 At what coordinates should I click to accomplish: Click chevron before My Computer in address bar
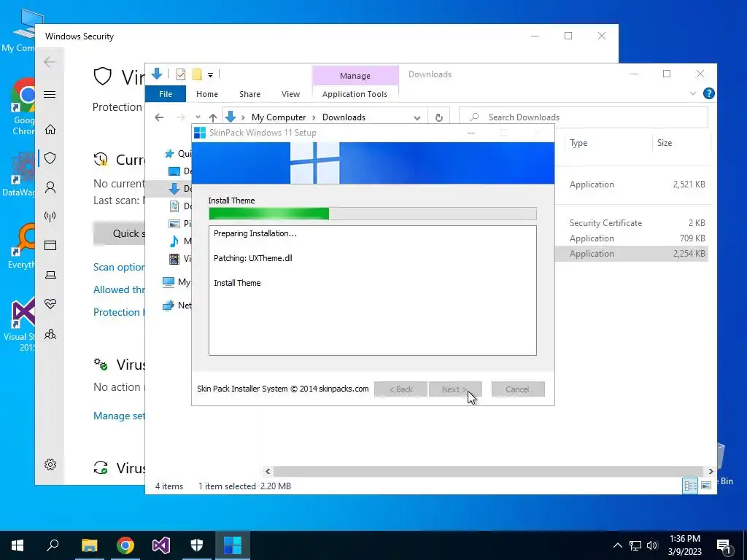point(243,117)
